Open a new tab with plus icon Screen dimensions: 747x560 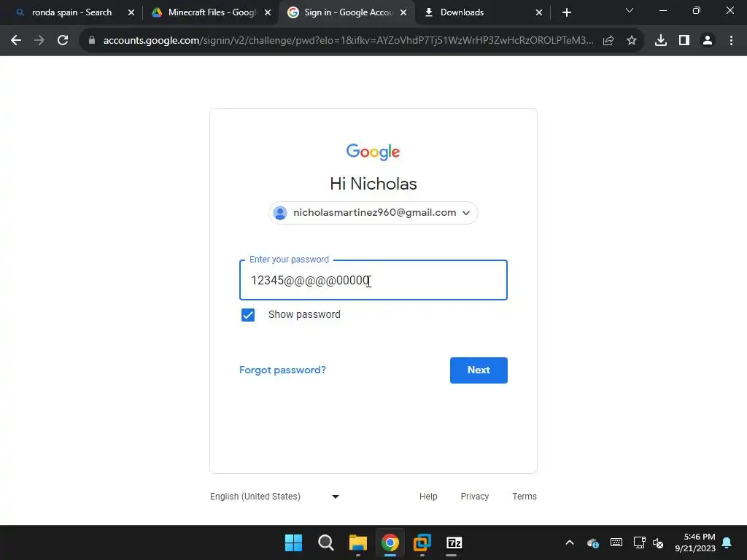tap(566, 12)
